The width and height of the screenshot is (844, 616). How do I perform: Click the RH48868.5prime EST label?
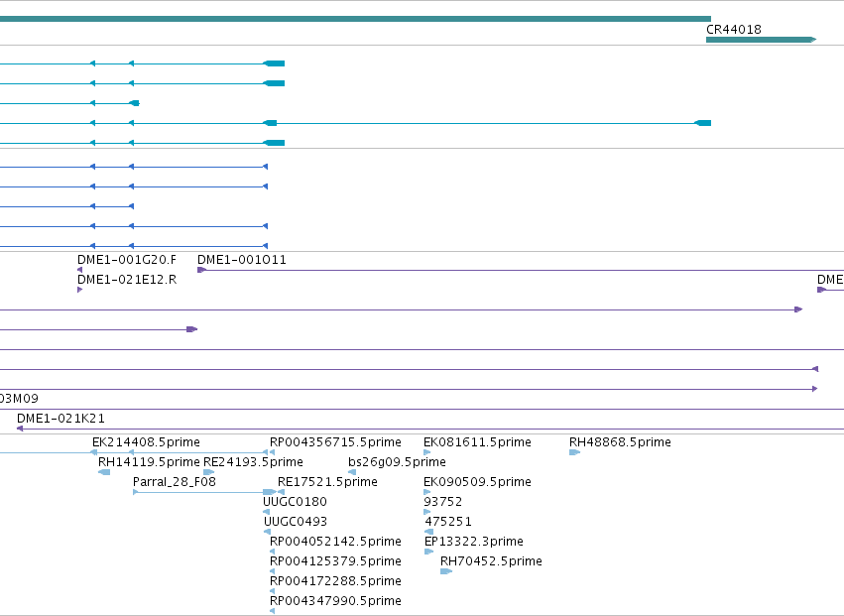click(620, 442)
